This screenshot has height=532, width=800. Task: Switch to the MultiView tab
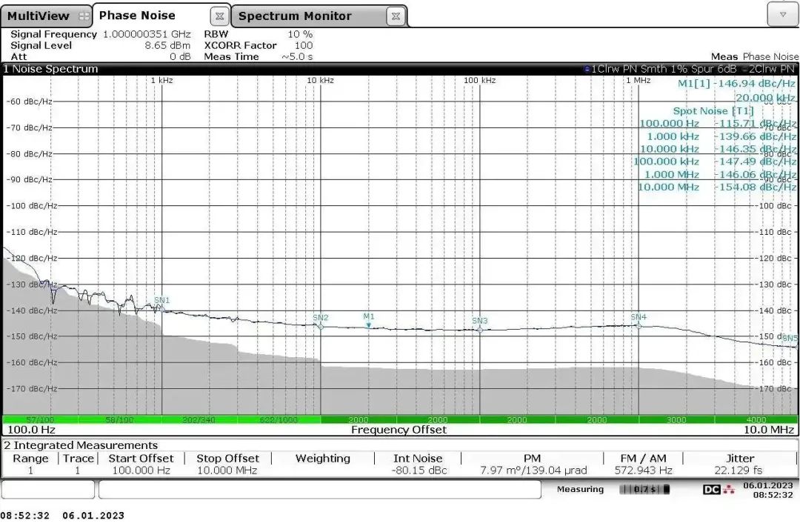[46, 16]
